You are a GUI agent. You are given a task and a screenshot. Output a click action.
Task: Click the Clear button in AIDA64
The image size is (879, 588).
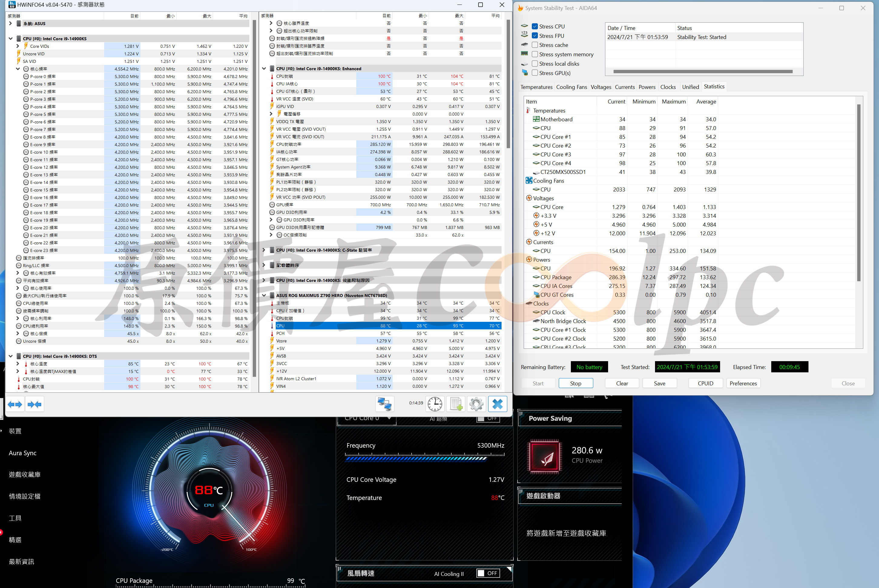622,383
